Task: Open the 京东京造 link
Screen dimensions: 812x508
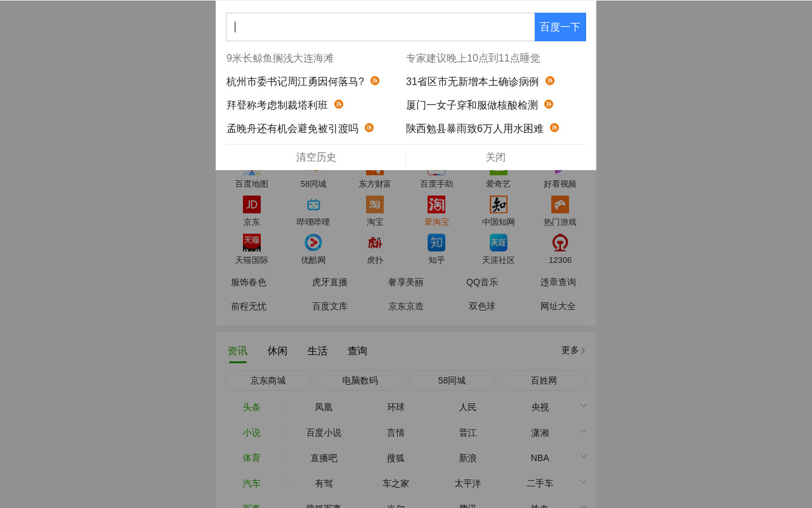Action: tap(406, 307)
